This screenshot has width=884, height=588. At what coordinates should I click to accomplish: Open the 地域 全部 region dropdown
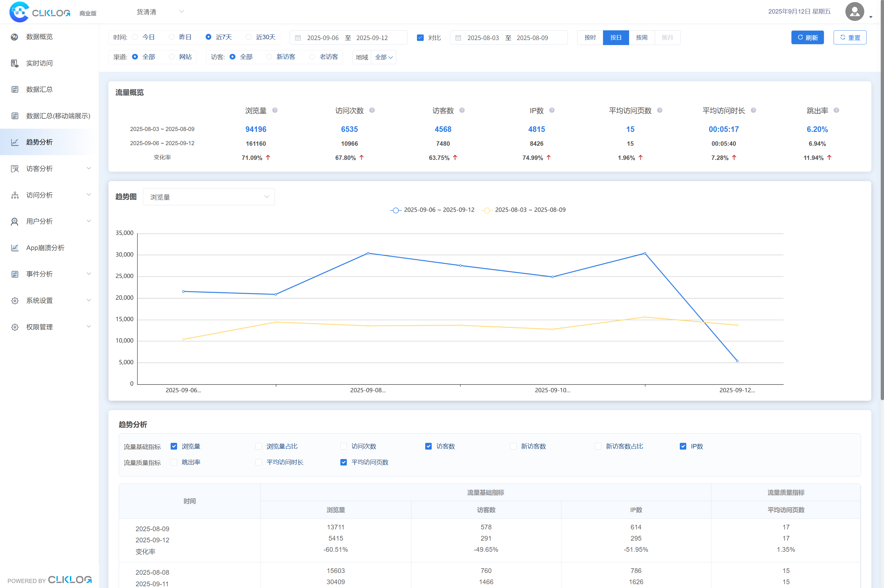[383, 57]
